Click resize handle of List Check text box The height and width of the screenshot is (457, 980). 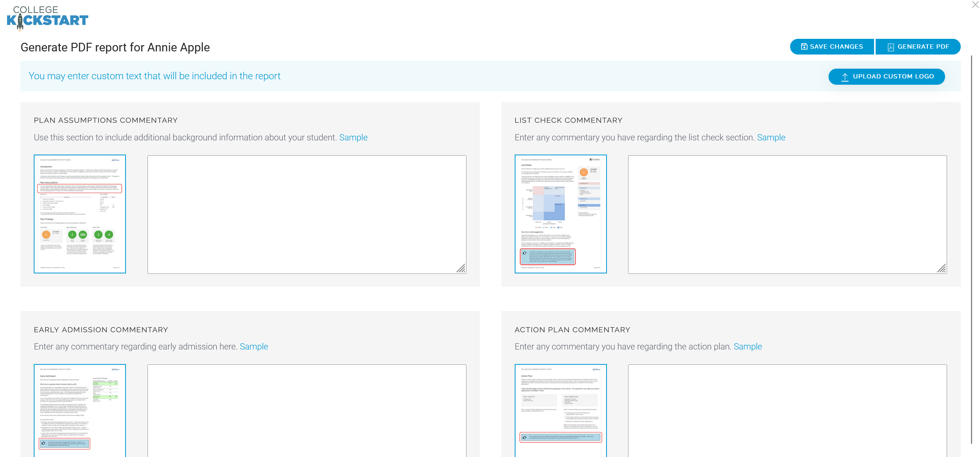tap(942, 269)
